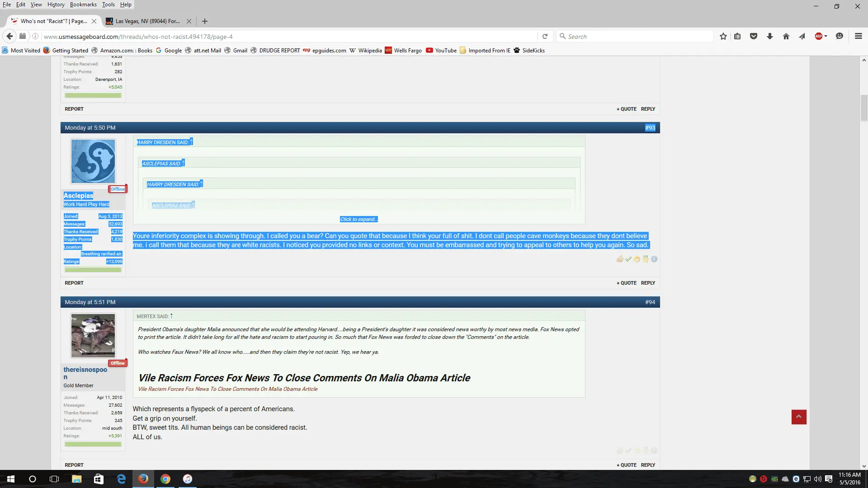The image size is (868, 488).
Task: Open thereisnospoon's avatar thumbnail
Action: pos(93,336)
